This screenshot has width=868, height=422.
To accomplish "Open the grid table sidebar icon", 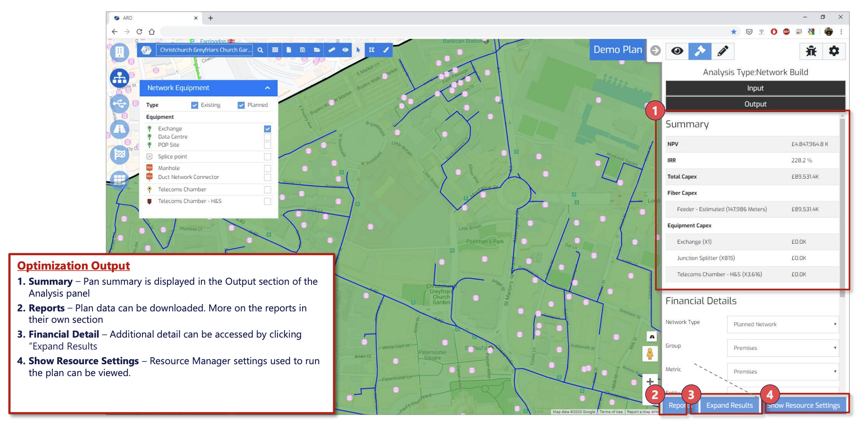I will click(119, 180).
